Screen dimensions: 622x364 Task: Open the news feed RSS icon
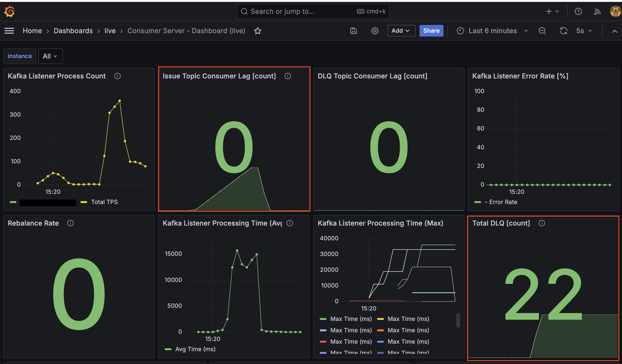pos(597,11)
